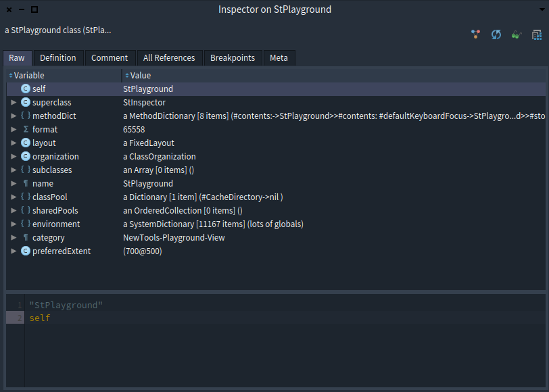Click line number 2 in the editor gutter

(x=20, y=318)
